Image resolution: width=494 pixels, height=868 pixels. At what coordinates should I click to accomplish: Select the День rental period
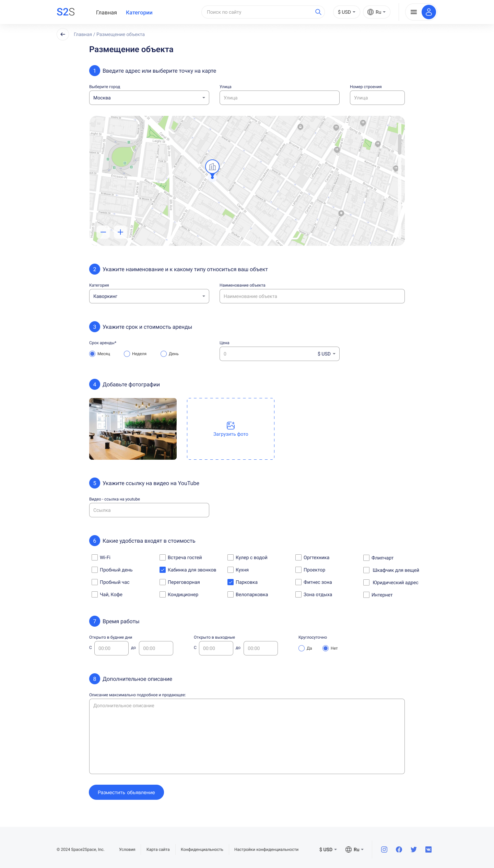164,354
